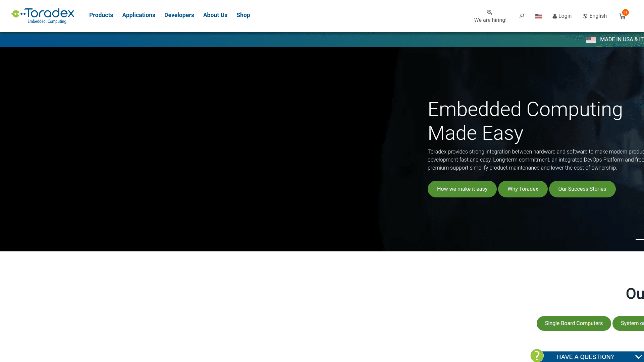Click the How we make it easy button
This screenshot has width=644, height=362.
tap(462, 189)
